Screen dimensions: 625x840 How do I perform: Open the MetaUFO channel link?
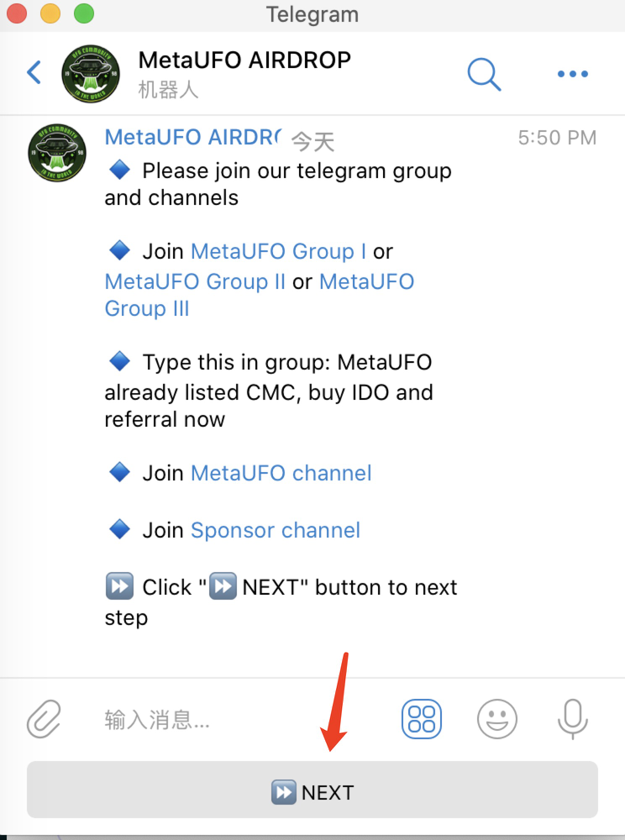point(281,473)
